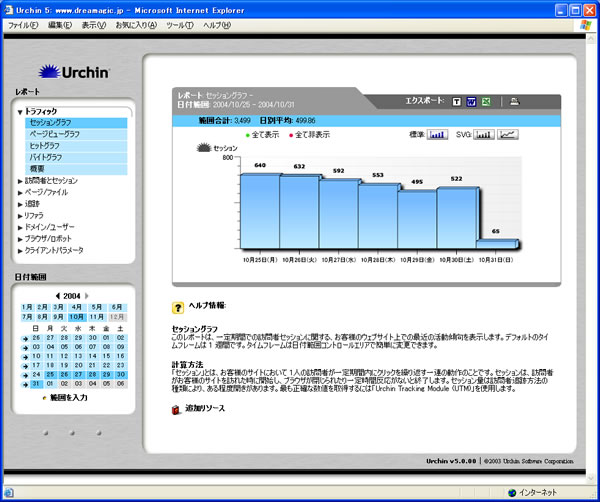Collapse the トラフィック tree section

[20, 112]
